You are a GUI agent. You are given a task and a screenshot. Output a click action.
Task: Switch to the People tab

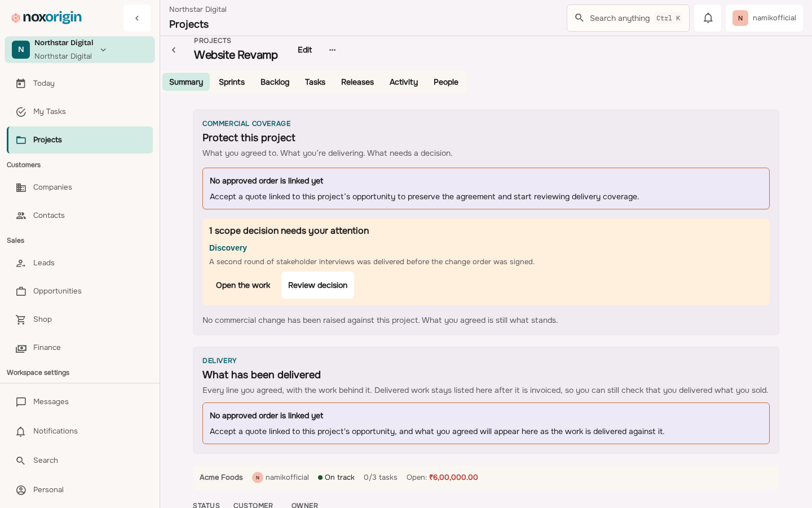tap(446, 82)
